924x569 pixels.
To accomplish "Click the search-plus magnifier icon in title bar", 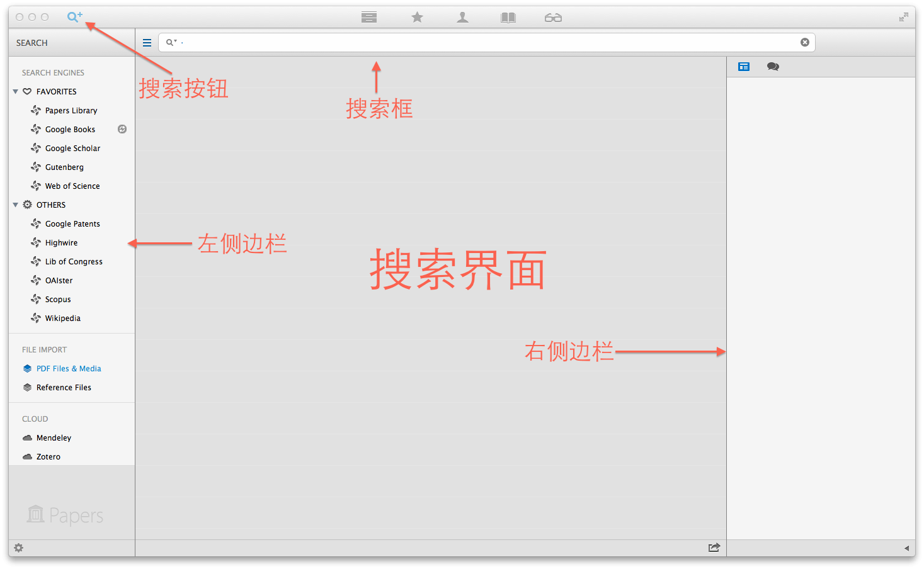I will point(75,17).
